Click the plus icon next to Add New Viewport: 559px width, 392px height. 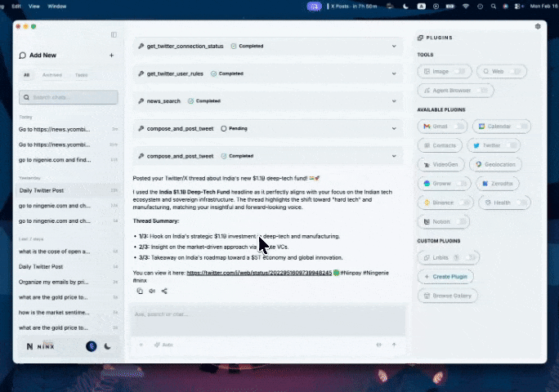(112, 56)
